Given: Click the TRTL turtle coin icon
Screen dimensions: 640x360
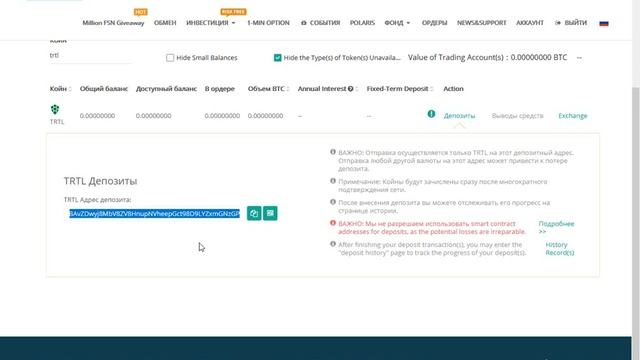Looking at the screenshot, I should [x=55, y=109].
